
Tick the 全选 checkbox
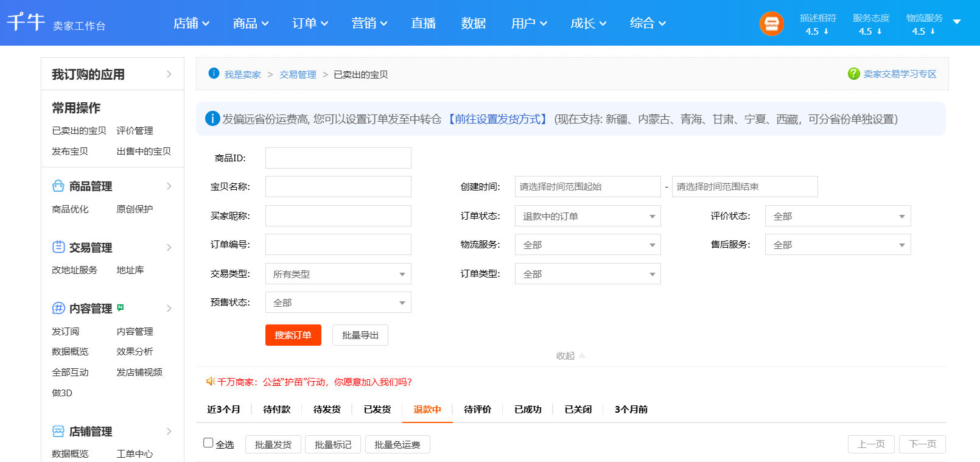point(208,443)
